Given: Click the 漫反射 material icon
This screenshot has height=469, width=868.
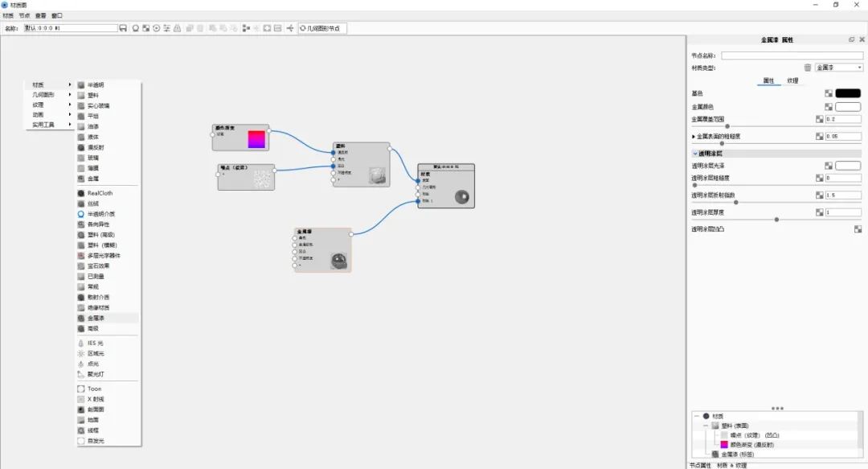Looking at the screenshot, I should click(x=81, y=147).
